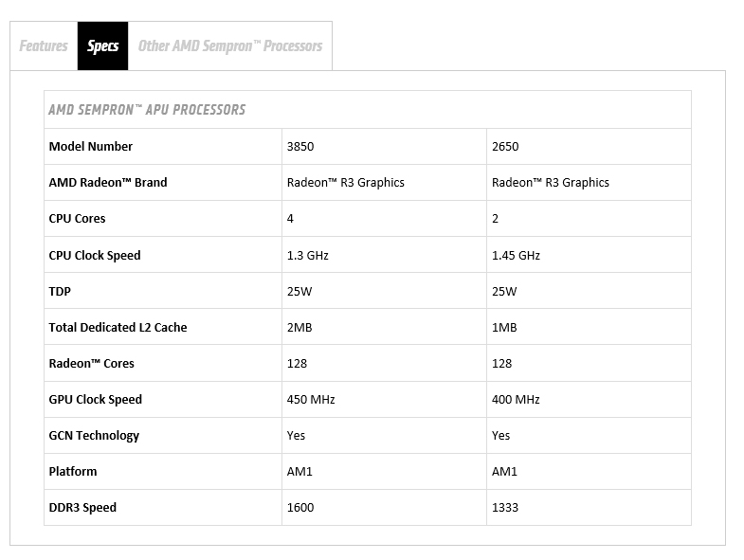Open the Features tab
This screenshot has height=560, width=744.
44,45
